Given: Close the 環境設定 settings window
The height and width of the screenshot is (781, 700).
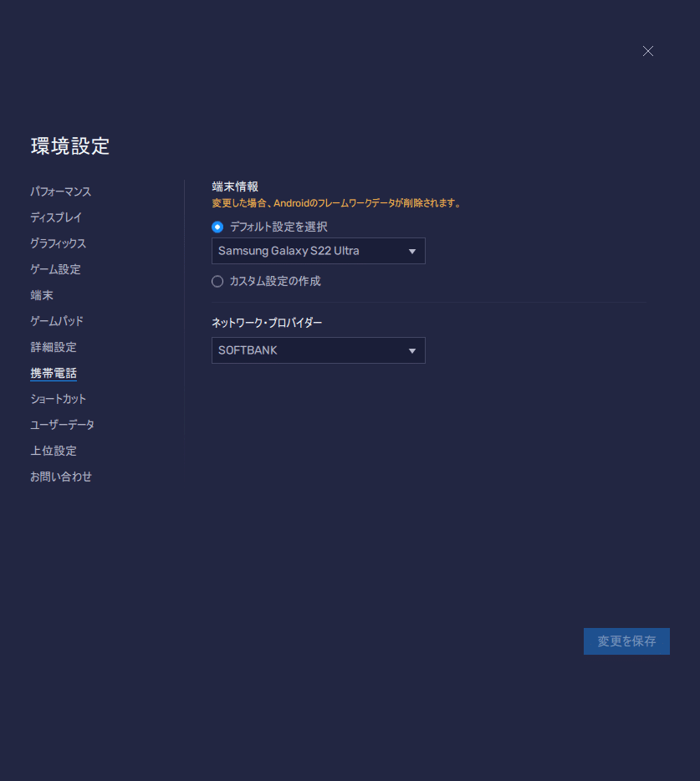Looking at the screenshot, I should tap(647, 51).
